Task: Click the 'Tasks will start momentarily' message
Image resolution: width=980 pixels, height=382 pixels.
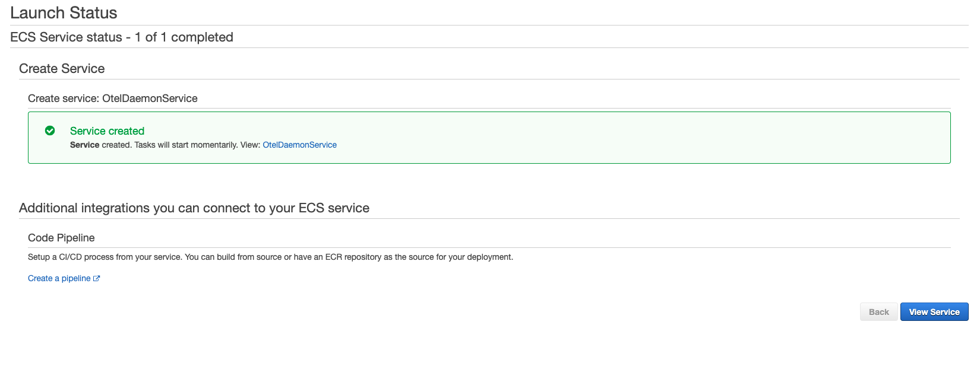Action: (x=186, y=145)
